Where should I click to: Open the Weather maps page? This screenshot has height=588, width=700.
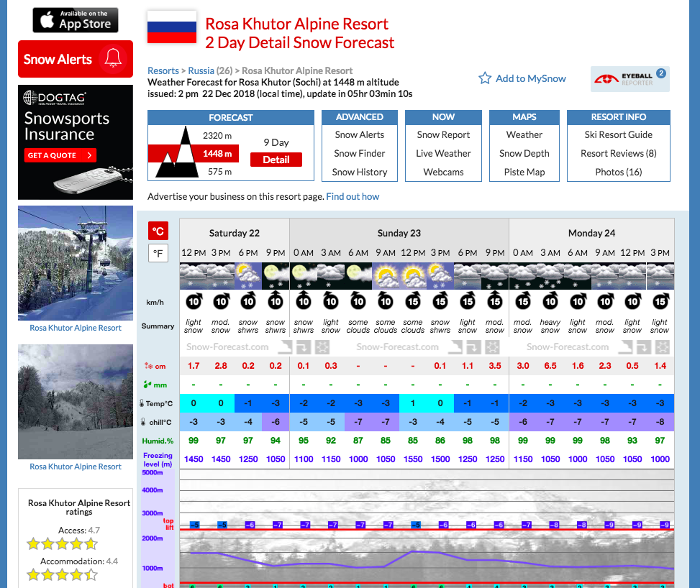click(x=524, y=134)
